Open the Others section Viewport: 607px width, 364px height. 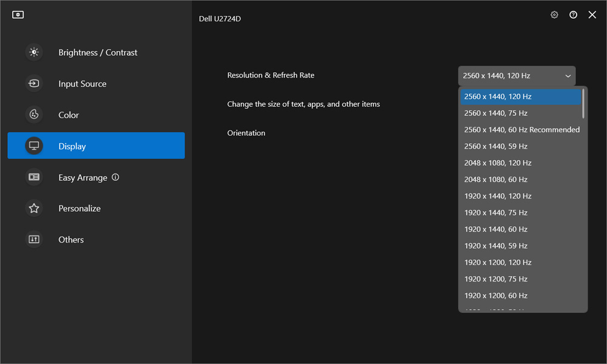point(96,240)
